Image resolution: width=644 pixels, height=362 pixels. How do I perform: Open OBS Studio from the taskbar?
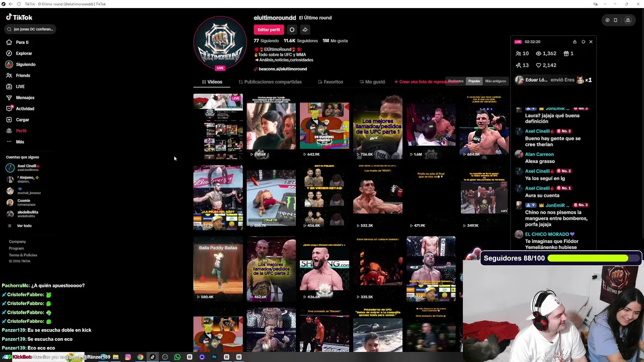[x=165, y=357]
